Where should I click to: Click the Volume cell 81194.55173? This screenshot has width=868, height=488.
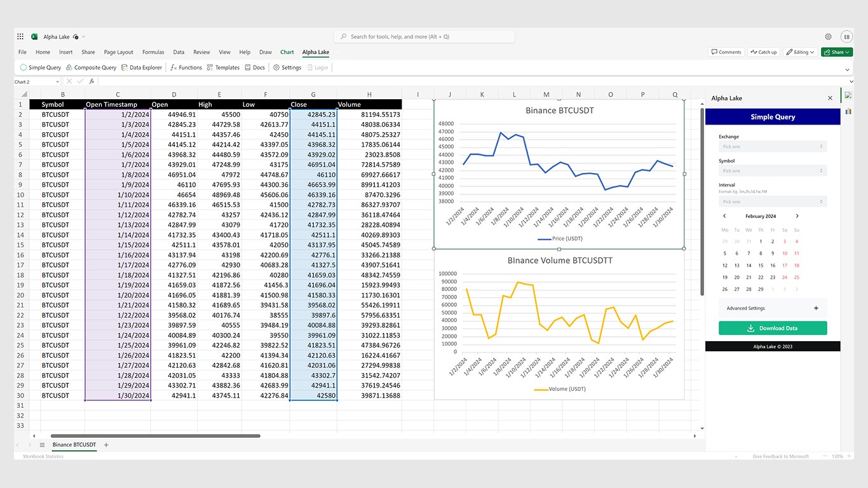pyautogui.click(x=369, y=114)
